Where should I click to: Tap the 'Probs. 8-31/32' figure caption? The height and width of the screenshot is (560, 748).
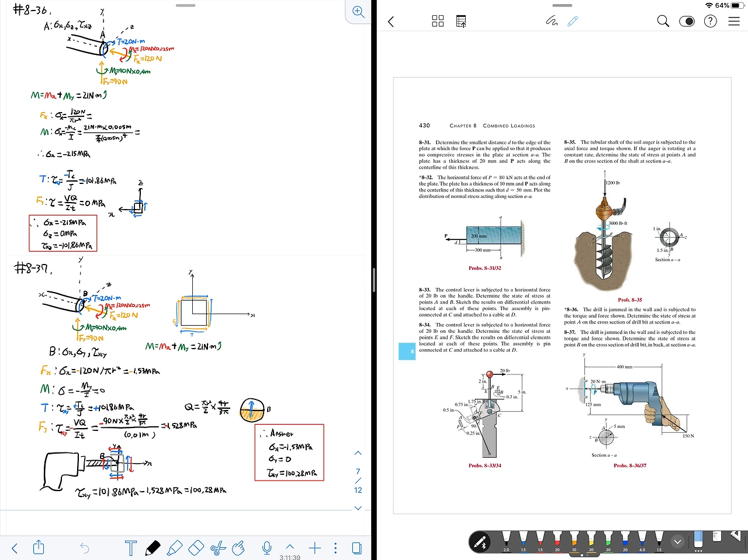click(x=485, y=268)
